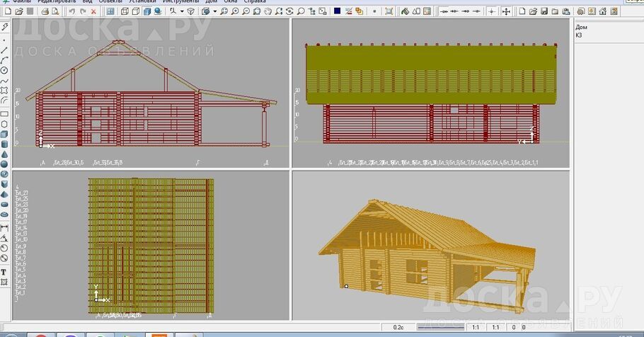
Task: Click the red X delete icon
Action: click(x=93, y=11)
